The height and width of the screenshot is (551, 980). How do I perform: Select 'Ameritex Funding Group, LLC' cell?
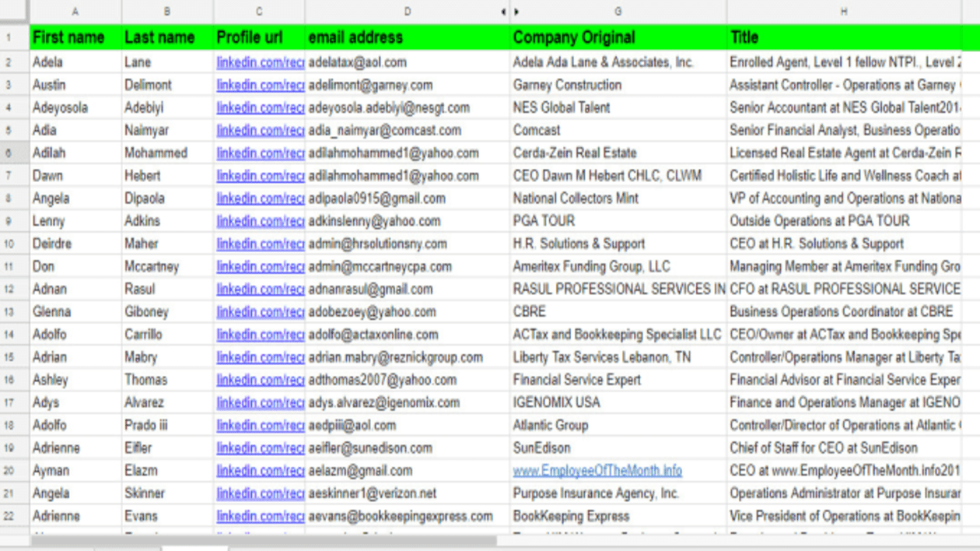pyautogui.click(x=618, y=266)
